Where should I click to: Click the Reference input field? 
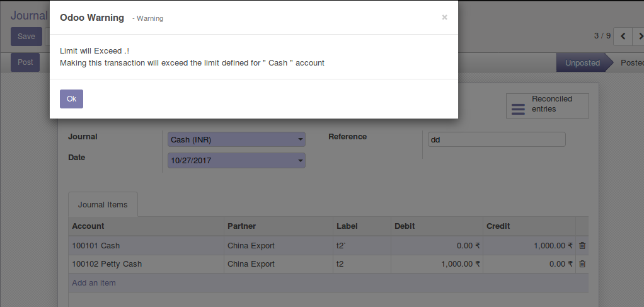pyautogui.click(x=496, y=139)
